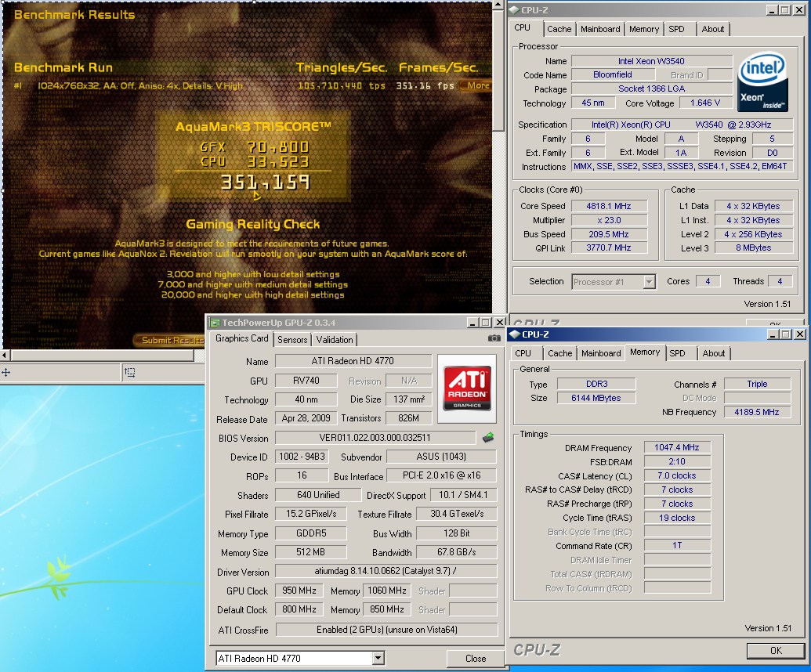
Task: Click the GPU-Z screenshot camera icon
Action: pos(494,338)
